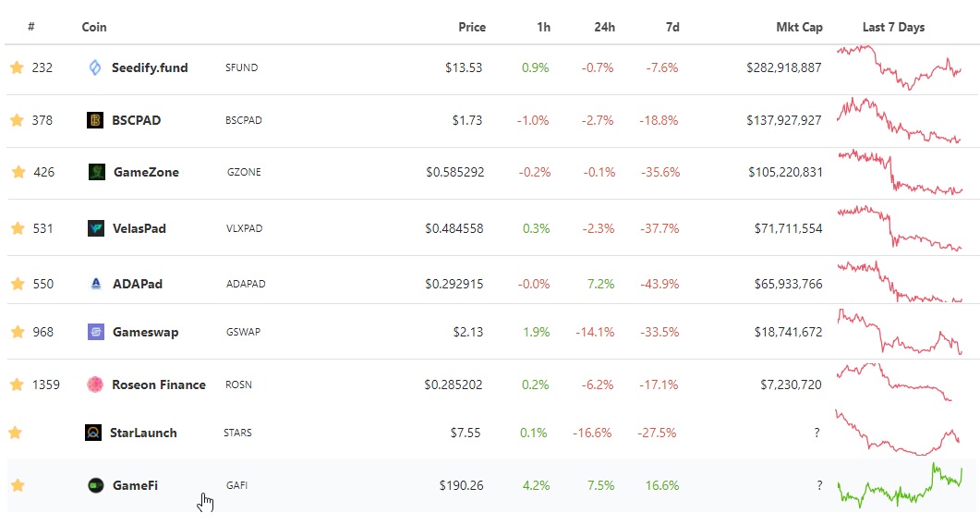
Task: Toggle GameZone favorite star
Action: coord(18,172)
